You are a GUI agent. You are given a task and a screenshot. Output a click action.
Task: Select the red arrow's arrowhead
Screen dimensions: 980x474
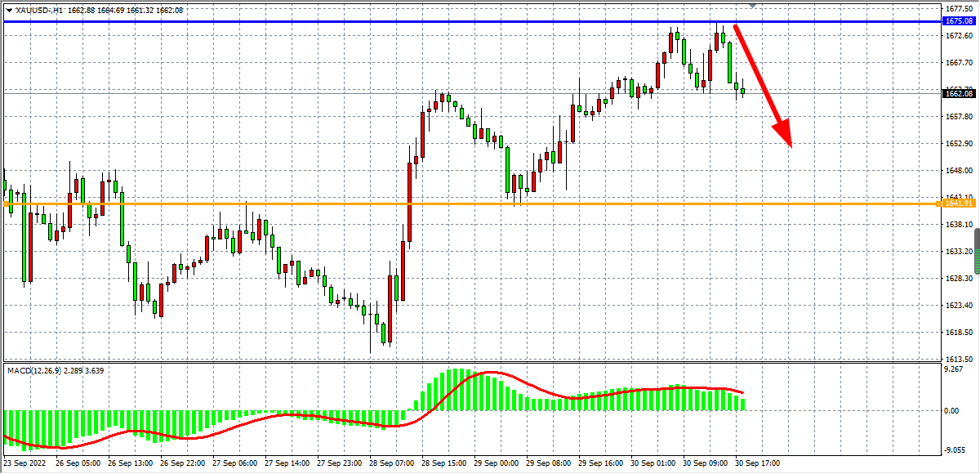point(784,133)
